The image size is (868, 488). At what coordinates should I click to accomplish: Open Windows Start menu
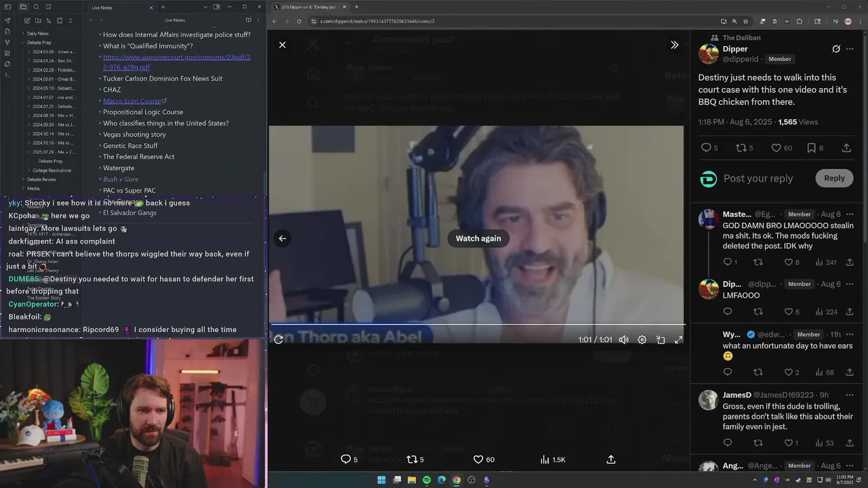point(381,480)
